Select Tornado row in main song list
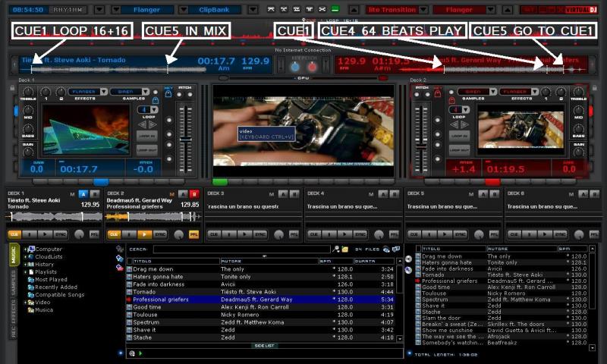The image size is (607, 364). tap(261, 292)
